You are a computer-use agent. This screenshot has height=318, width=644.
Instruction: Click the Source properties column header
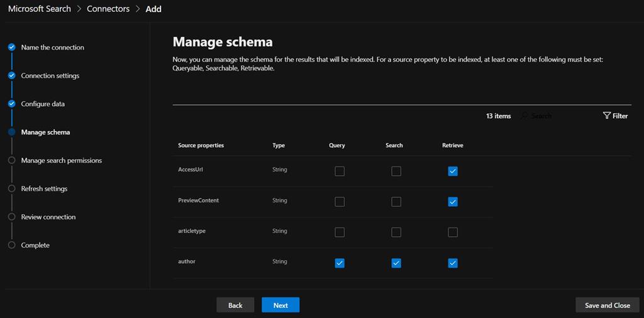[201, 145]
